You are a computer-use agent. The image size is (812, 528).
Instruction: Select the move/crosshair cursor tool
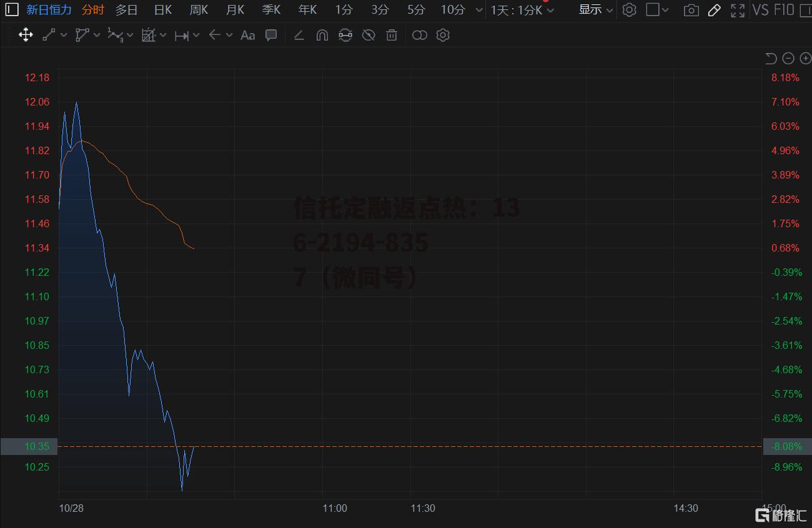click(x=26, y=35)
